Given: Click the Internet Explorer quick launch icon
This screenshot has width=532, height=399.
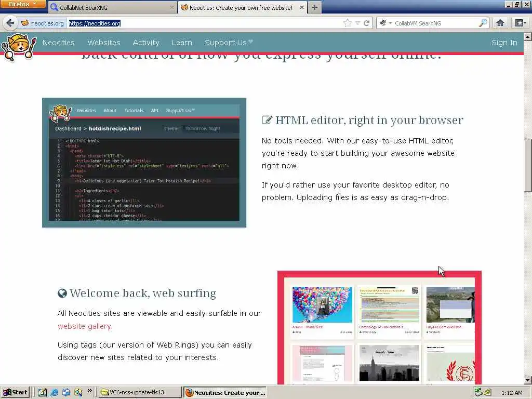Looking at the screenshot, I should [54, 393].
